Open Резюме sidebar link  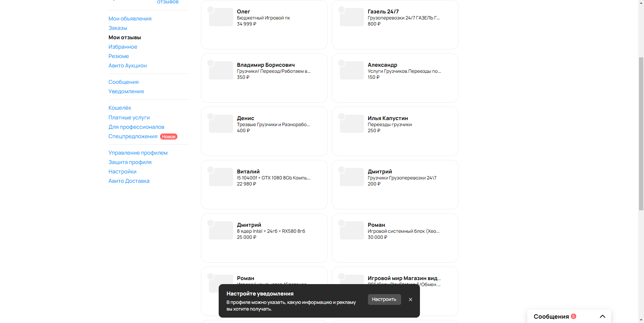(118, 56)
